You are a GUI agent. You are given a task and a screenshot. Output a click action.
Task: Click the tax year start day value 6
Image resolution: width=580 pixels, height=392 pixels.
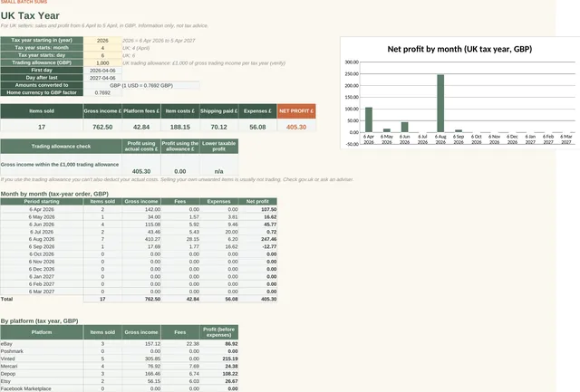pos(102,55)
